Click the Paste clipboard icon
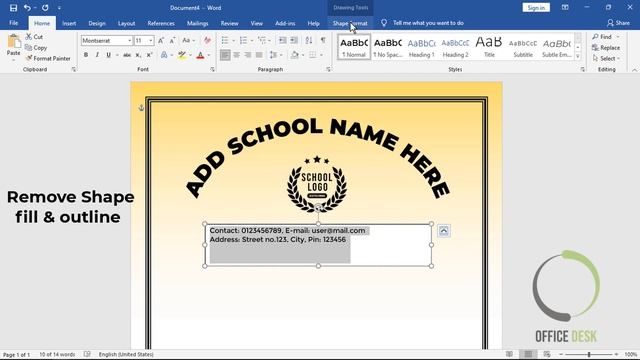This screenshot has width=640, height=360. 13,42
